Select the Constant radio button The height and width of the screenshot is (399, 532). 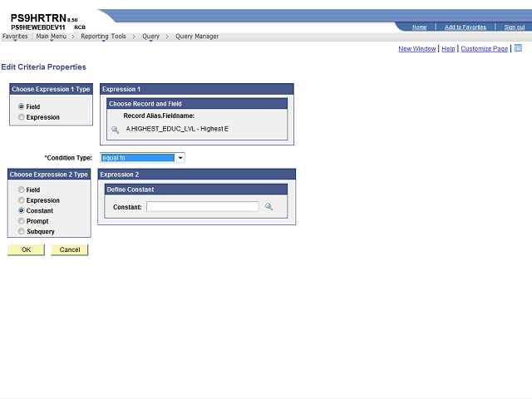pos(22,210)
